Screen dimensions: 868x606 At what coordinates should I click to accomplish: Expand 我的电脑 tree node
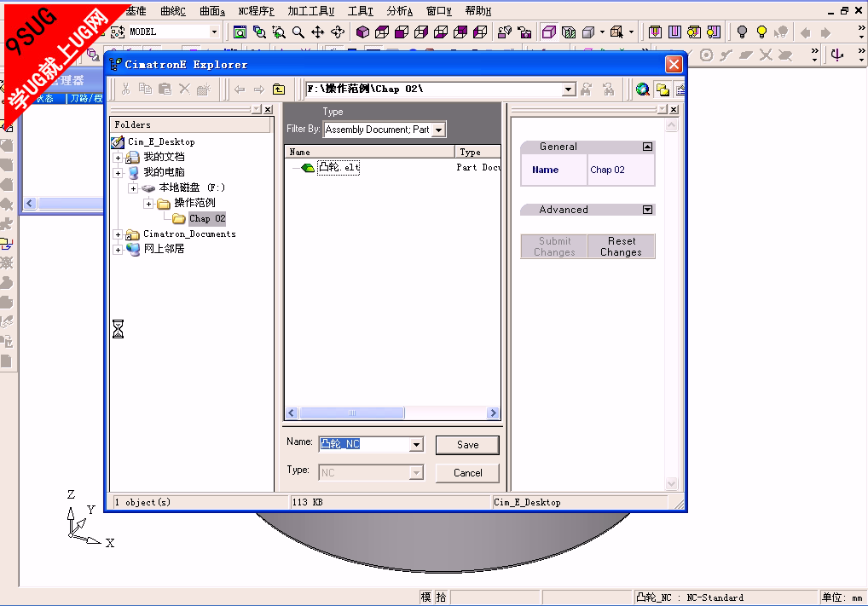(118, 173)
